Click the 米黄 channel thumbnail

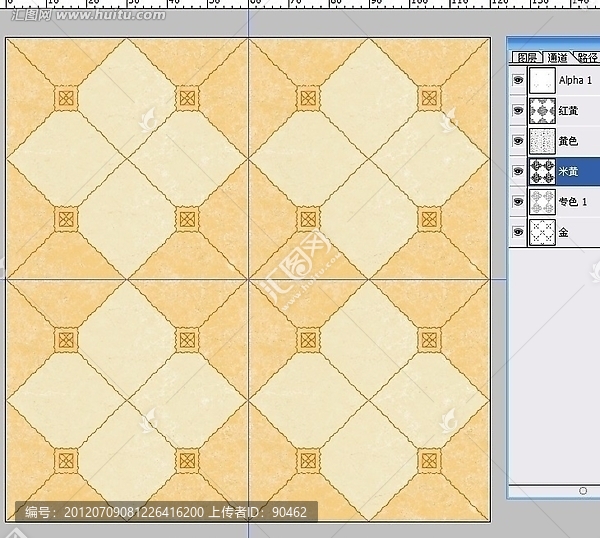(542, 171)
